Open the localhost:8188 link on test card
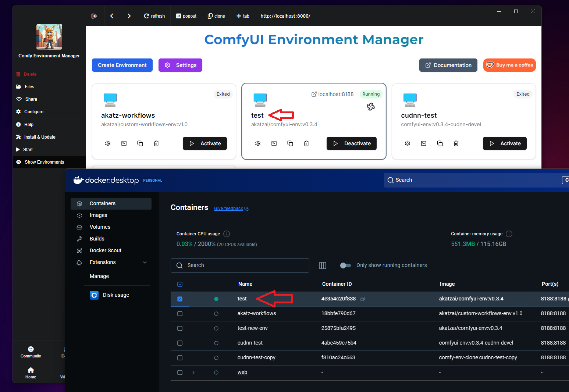Viewport: 569px width, 392px height. click(x=332, y=94)
